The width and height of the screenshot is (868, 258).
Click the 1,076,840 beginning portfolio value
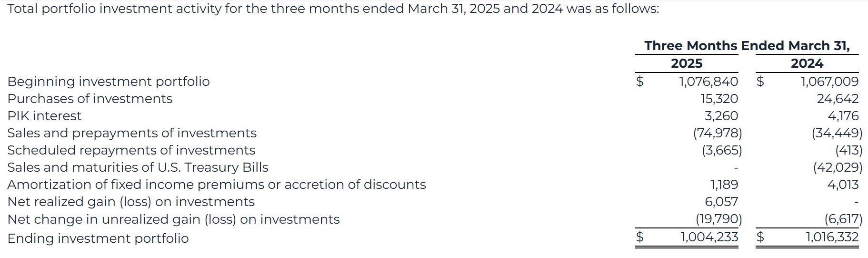708,82
